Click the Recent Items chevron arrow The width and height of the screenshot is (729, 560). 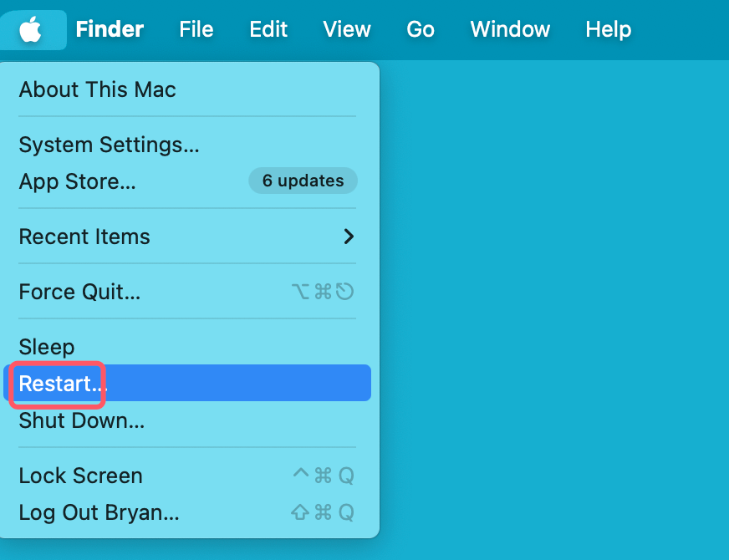coord(349,237)
